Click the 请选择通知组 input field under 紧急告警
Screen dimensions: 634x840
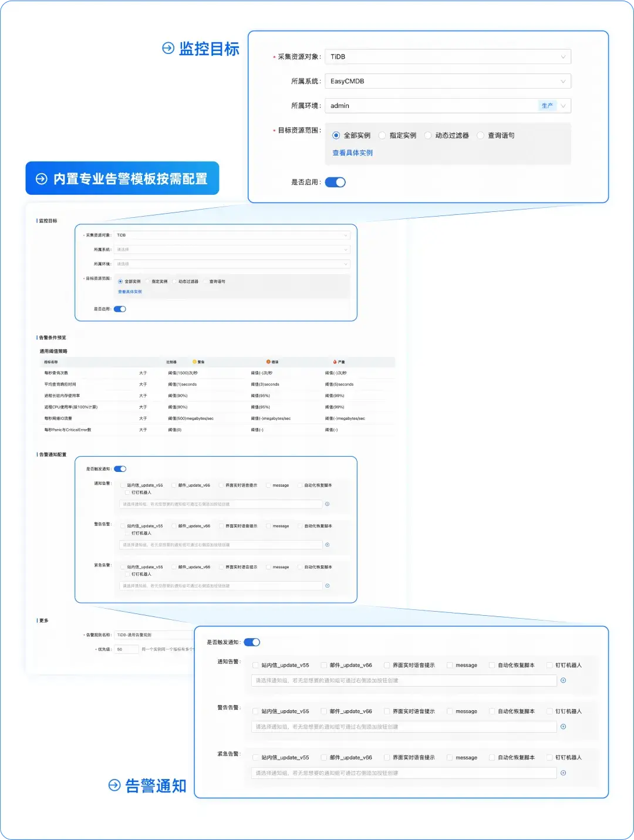[x=404, y=772]
